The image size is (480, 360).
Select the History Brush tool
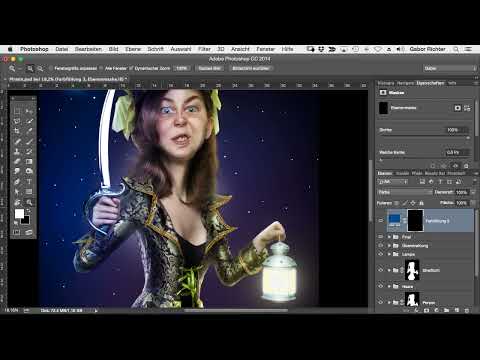(29, 151)
